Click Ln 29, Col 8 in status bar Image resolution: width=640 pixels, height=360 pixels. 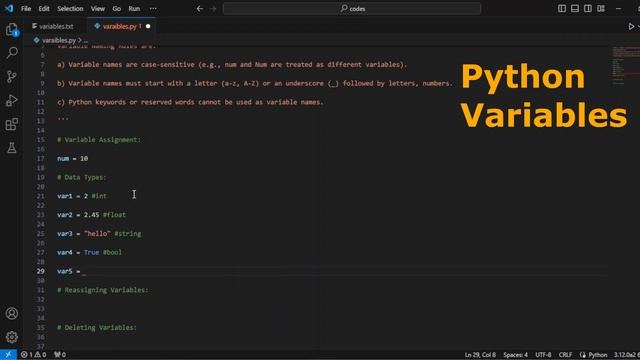tap(480, 355)
